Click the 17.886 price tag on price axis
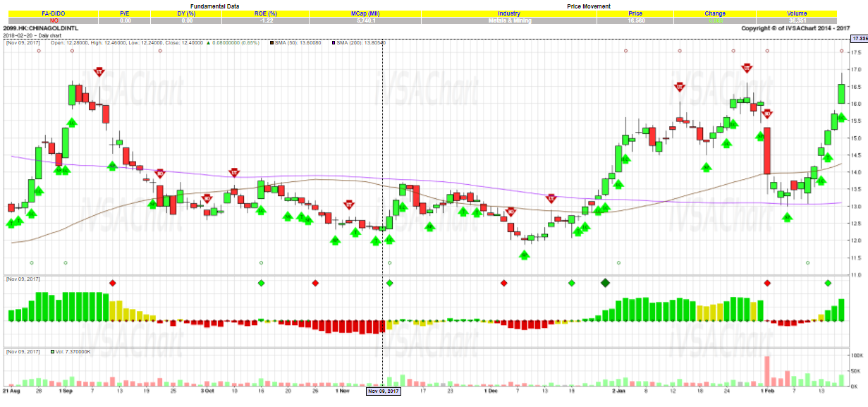Screen dimensions: 868x407 (858, 39)
